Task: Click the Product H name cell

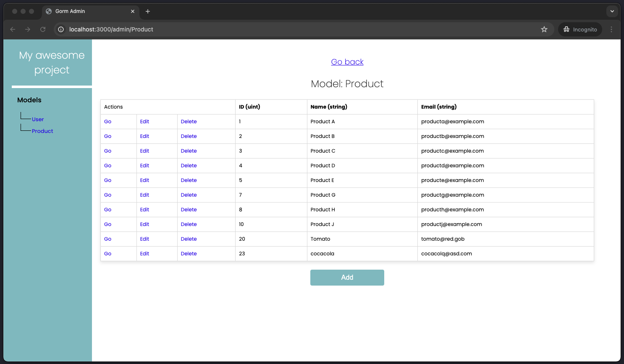Action: 362,210
